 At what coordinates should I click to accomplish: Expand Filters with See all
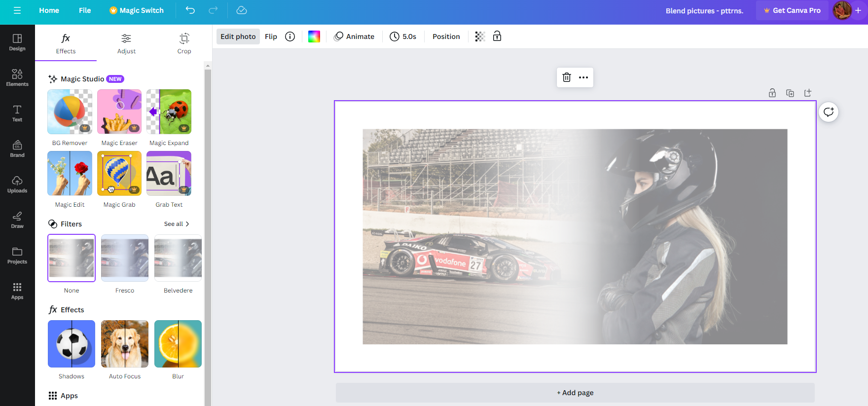point(177,224)
